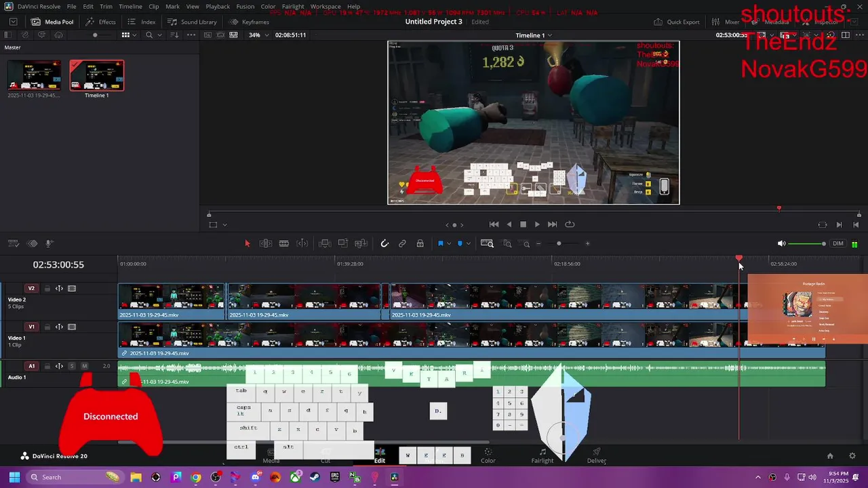Click Go to Last Frame button
Viewport: 868px width, 488px height.
(x=552, y=224)
